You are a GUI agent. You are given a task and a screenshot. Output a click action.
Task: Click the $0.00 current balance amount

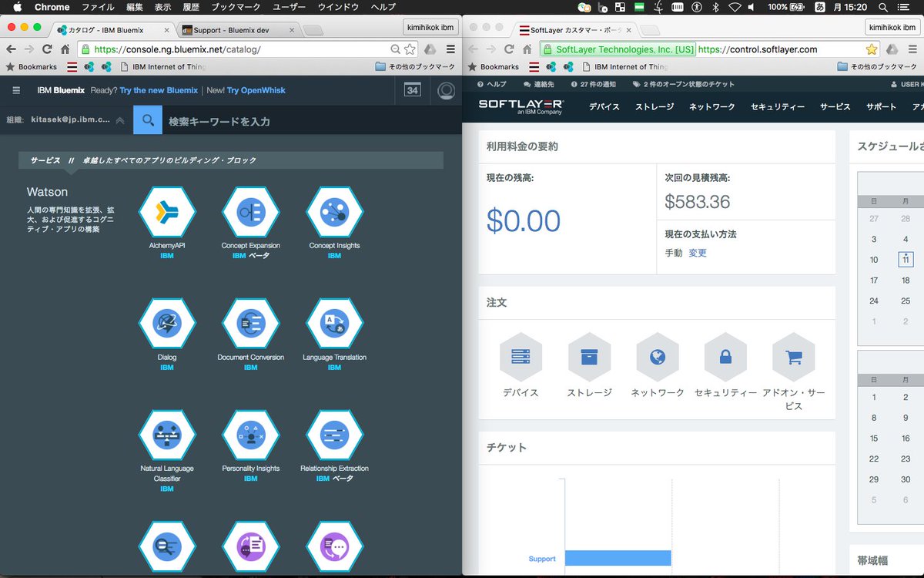click(524, 221)
